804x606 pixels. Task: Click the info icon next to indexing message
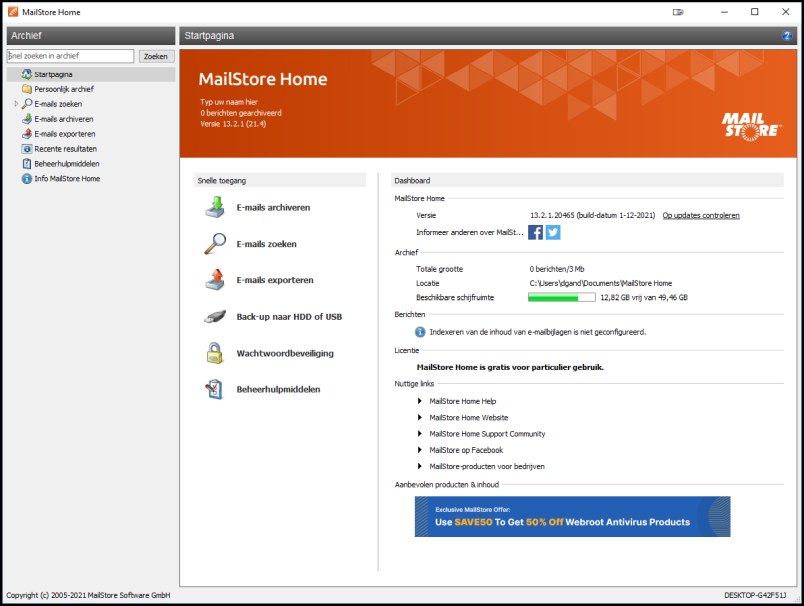coord(420,332)
